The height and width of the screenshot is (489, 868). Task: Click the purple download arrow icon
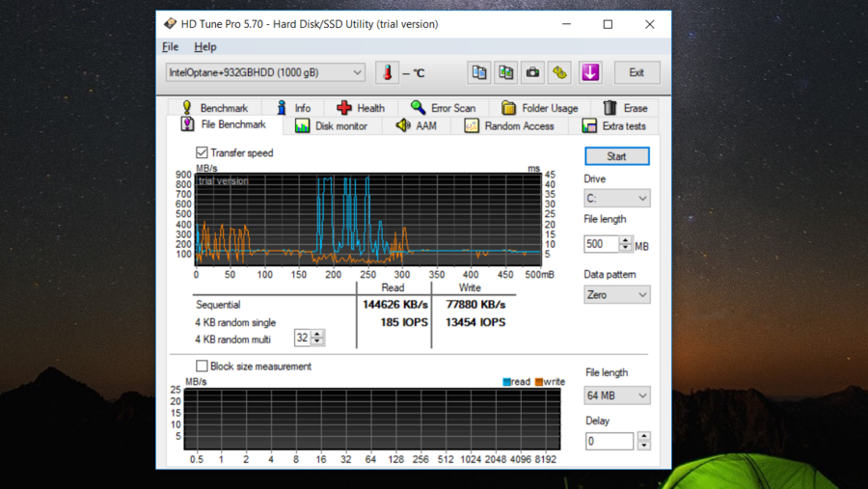click(590, 72)
